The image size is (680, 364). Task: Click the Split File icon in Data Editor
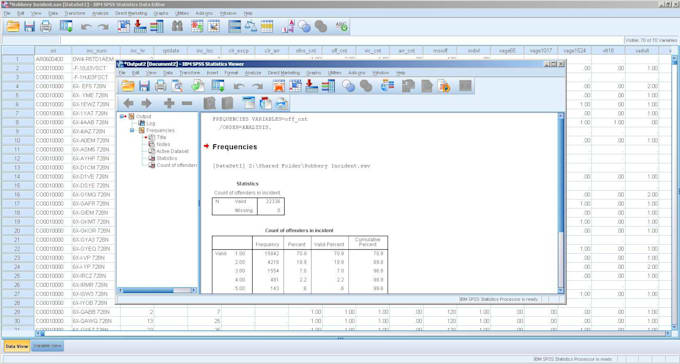click(x=235, y=26)
